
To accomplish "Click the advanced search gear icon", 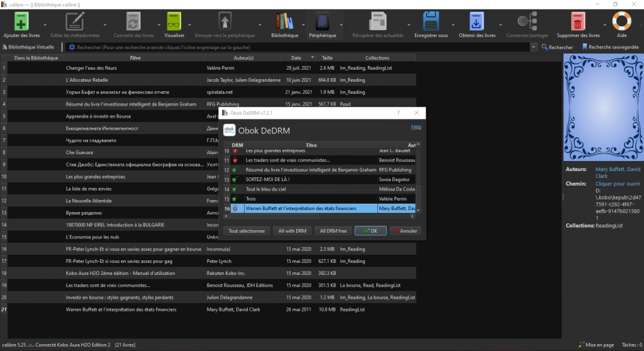I will (72, 47).
